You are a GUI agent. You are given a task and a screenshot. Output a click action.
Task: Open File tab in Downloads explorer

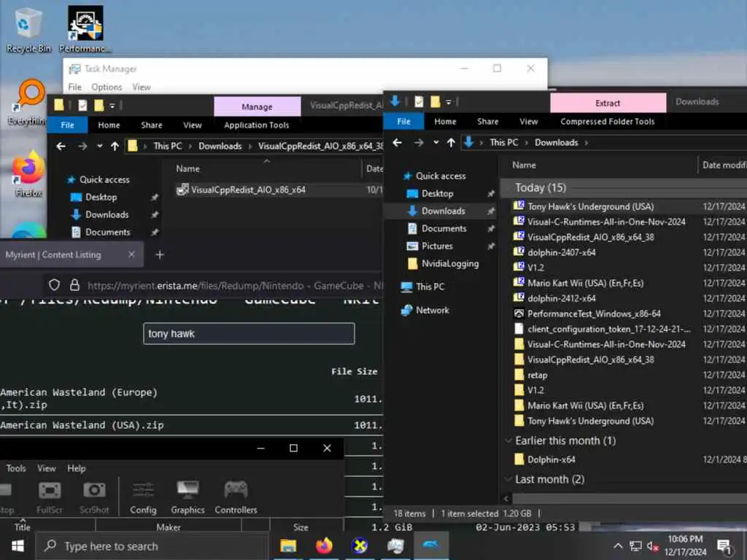pyautogui.click(x=403, y=122)
